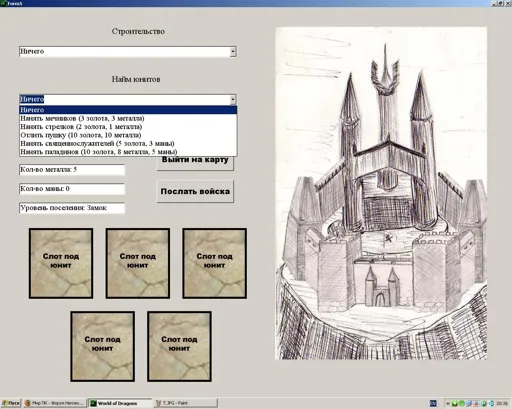This screenshot has width=512, height=409.
Task: Click the Послать войска button
Action: [195, 191]
